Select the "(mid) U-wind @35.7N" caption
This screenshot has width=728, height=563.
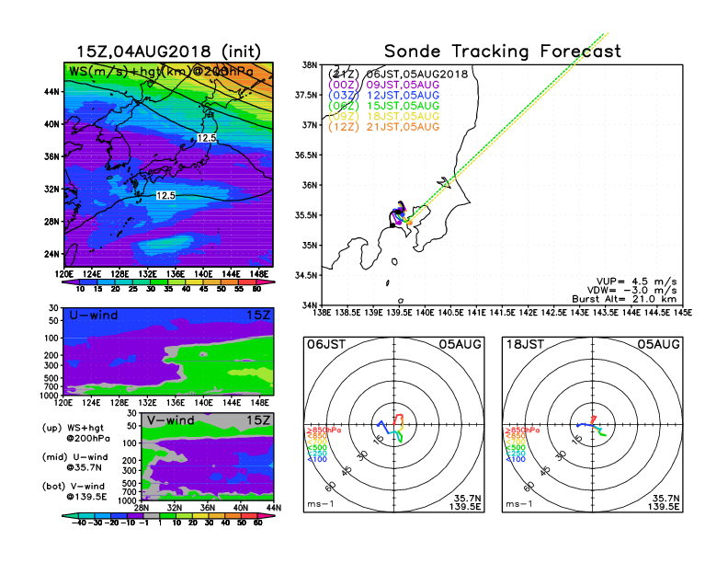tap(75, 462)
